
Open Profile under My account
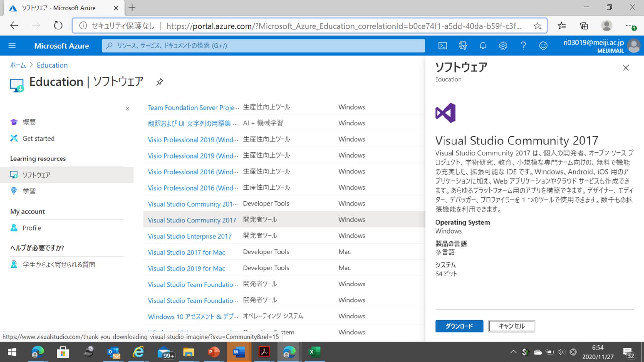(32, 228)
